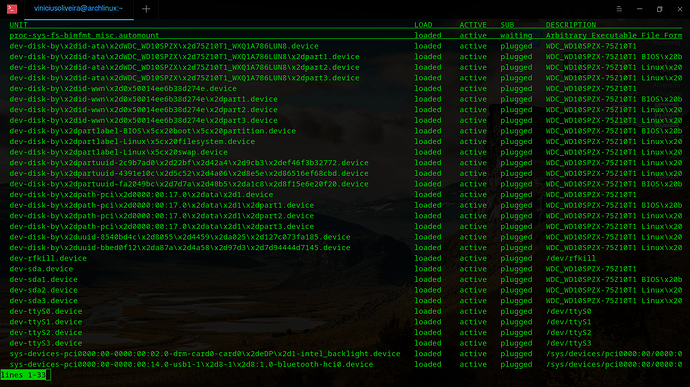Restore the terminal window size
Viewport: 690px width, 387px height.
659,9
